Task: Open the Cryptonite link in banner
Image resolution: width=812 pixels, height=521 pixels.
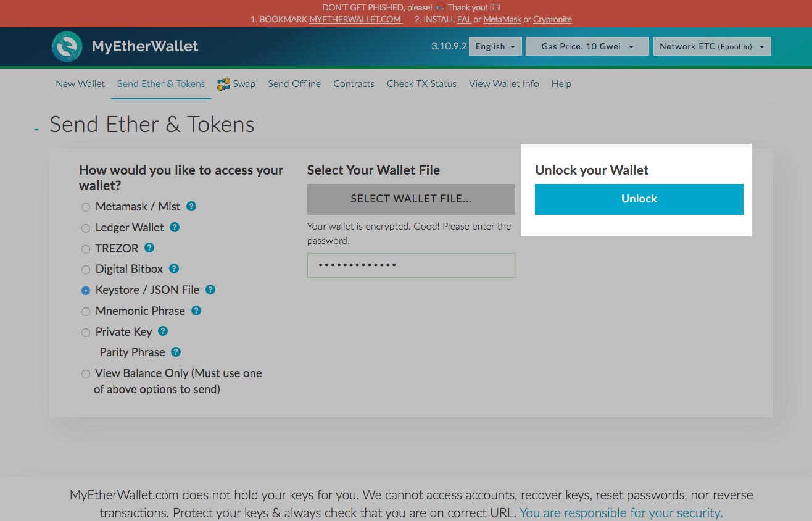Action: coord(552,19)
